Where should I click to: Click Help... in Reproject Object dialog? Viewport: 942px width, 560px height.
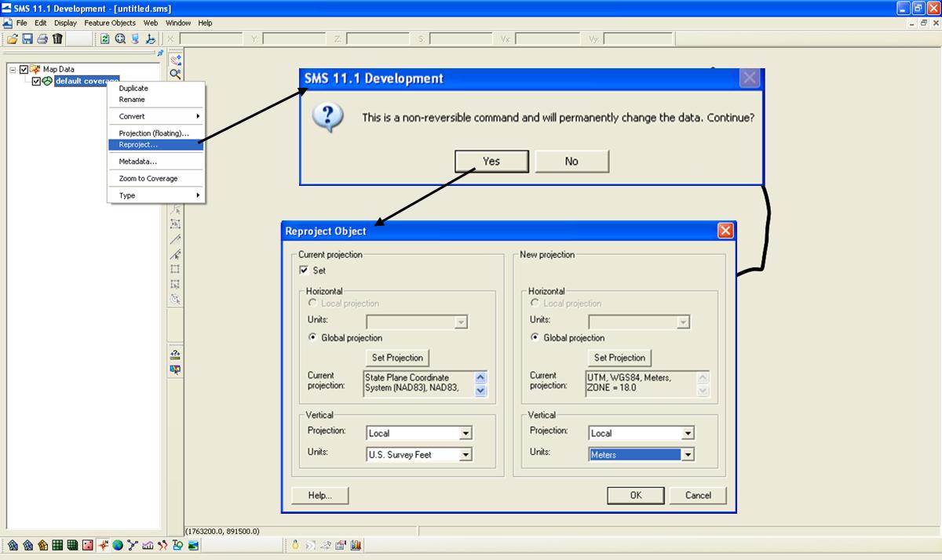coord(319,495)
